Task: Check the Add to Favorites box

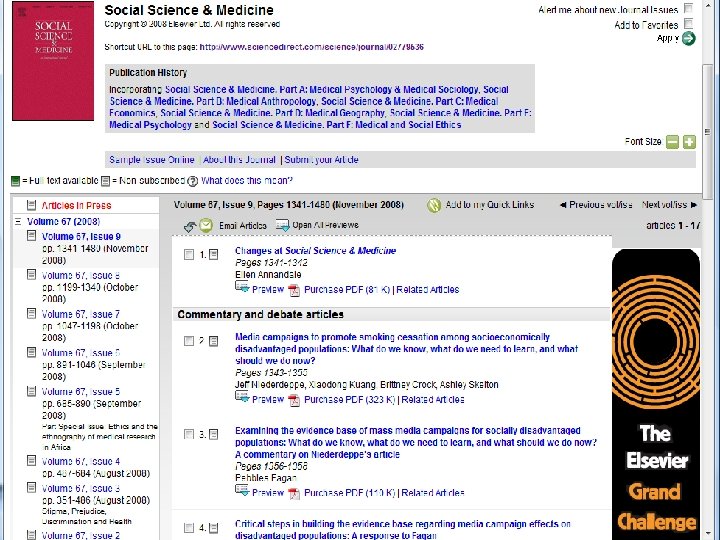Action: pyautogui.click(x=688, y=23)
